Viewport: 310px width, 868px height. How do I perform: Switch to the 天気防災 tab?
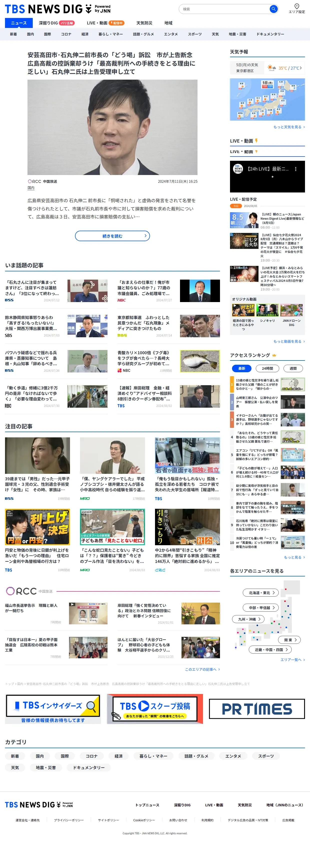pos(144,23)
